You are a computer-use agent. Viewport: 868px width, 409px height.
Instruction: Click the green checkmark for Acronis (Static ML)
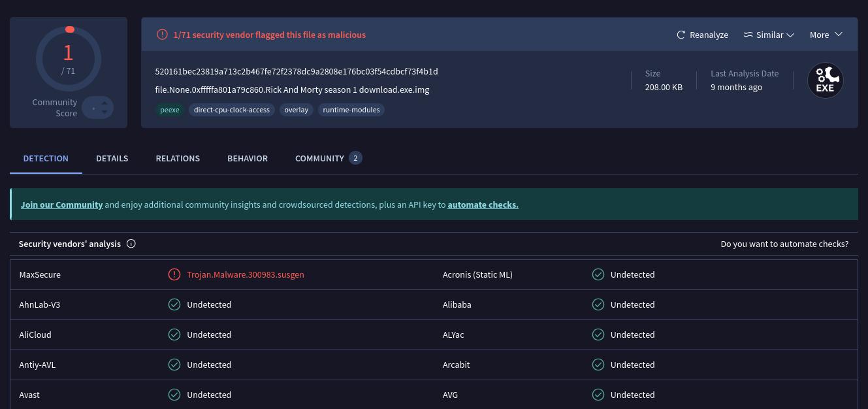pyautogui.click(x=598, y=274)
